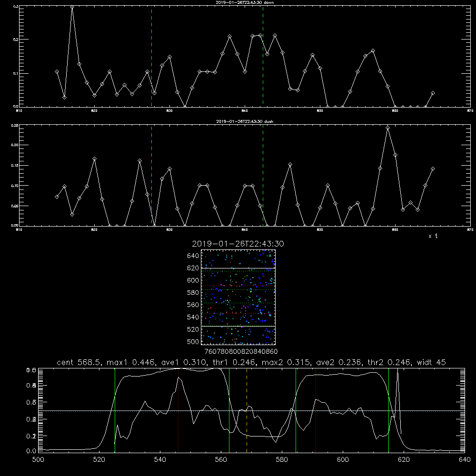Click the '640' x-axis label of bottom plot
The image size is (476, 476).
(465, 460)
